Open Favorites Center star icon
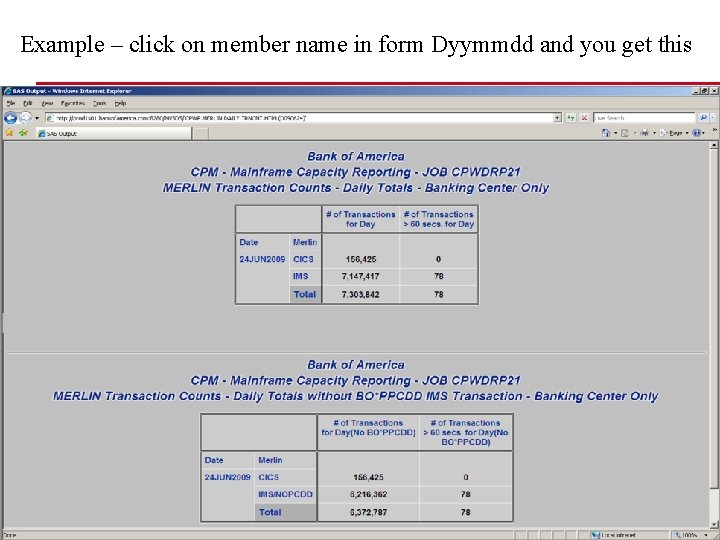 point(9,133)
